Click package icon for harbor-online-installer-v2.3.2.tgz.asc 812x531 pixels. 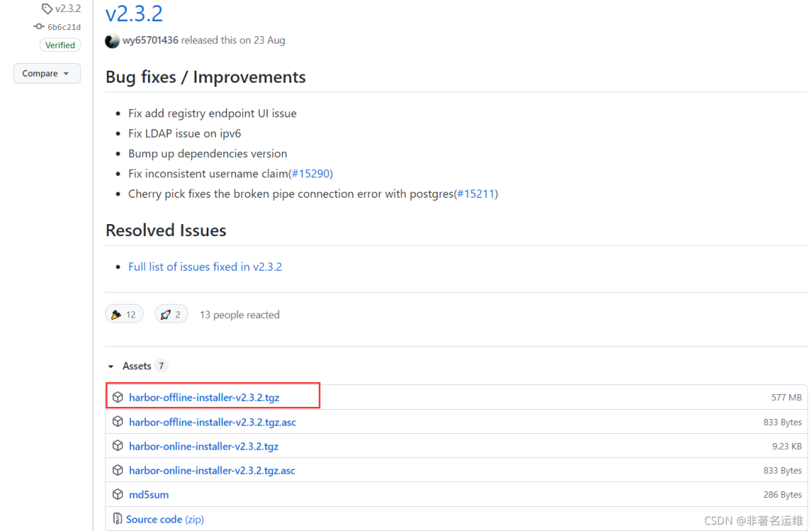click(x=117, y=470)
